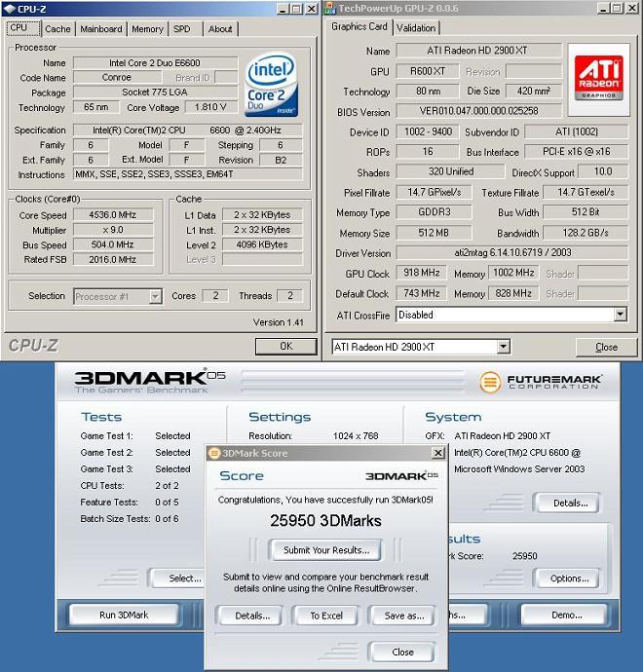643x672 pixels.
Task: Switch to the Validation tab in GPU-Z
Action: (416, 28)
